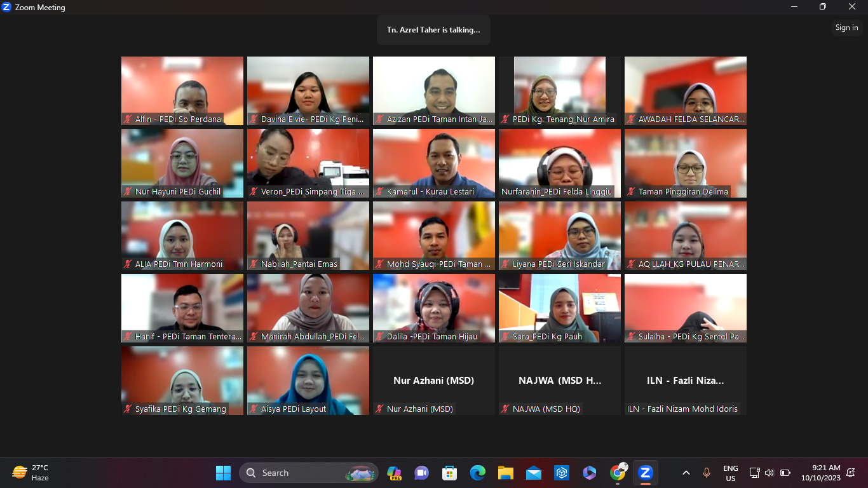The width and height of the screenshot is (868, 488).
Task: Expand the hidden tray icons chevron
Action: [686, 473]
